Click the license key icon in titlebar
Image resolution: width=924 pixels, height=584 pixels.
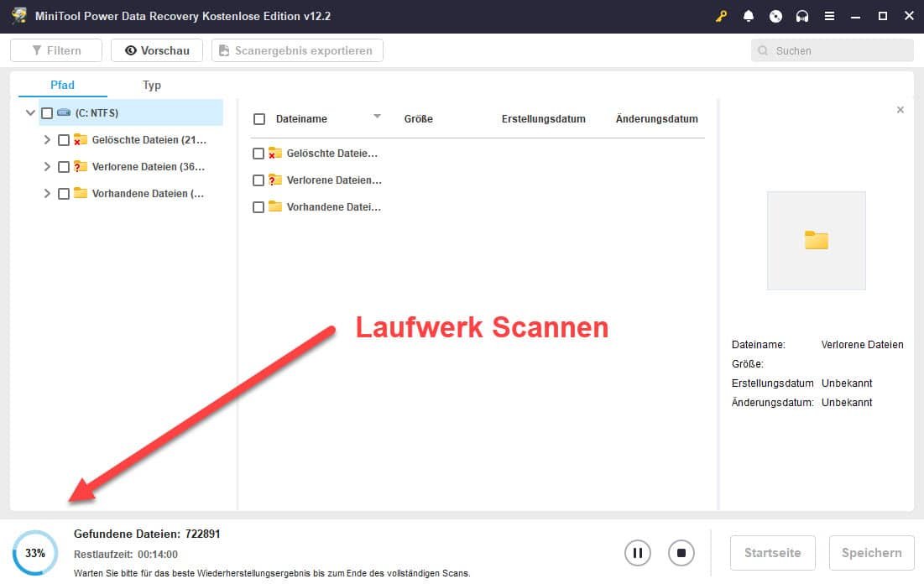pyautogui.click(x=721, y=16)
